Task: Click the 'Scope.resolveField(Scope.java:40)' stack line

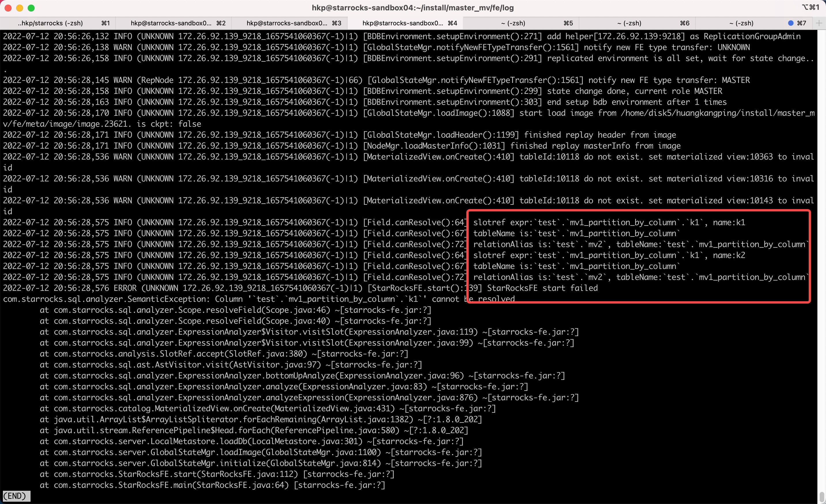Action: point(235,321)
